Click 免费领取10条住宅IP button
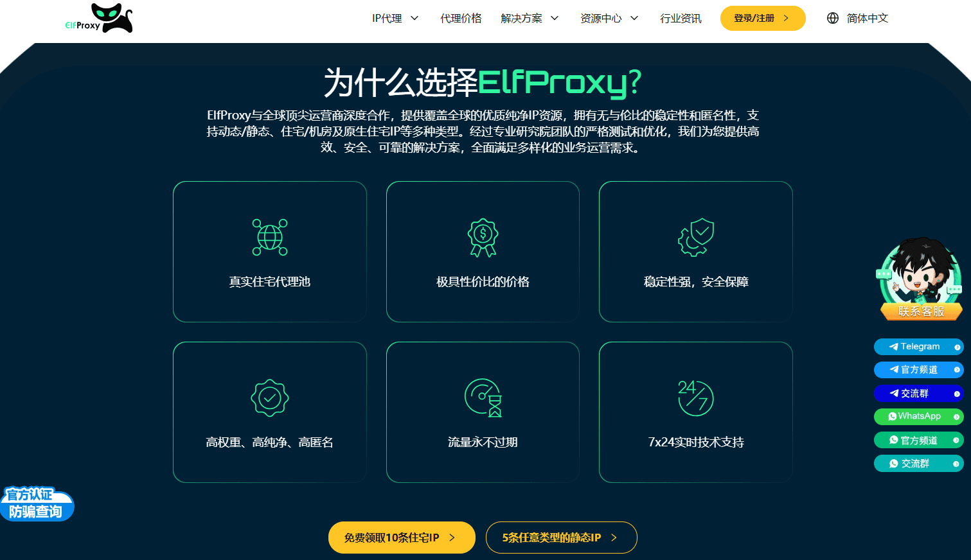Viewport: 971px width, 560px height. click(x=402, y=538)
